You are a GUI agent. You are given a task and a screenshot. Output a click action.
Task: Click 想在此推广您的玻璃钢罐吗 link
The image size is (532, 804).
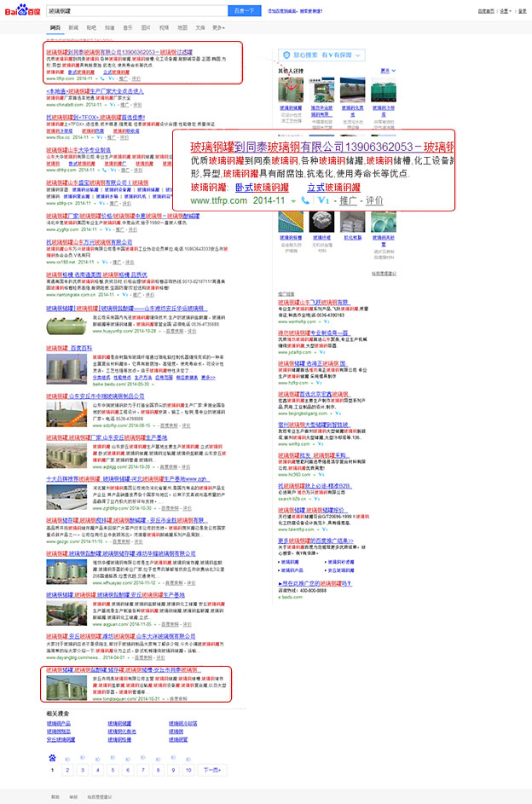tap(315, 583)
